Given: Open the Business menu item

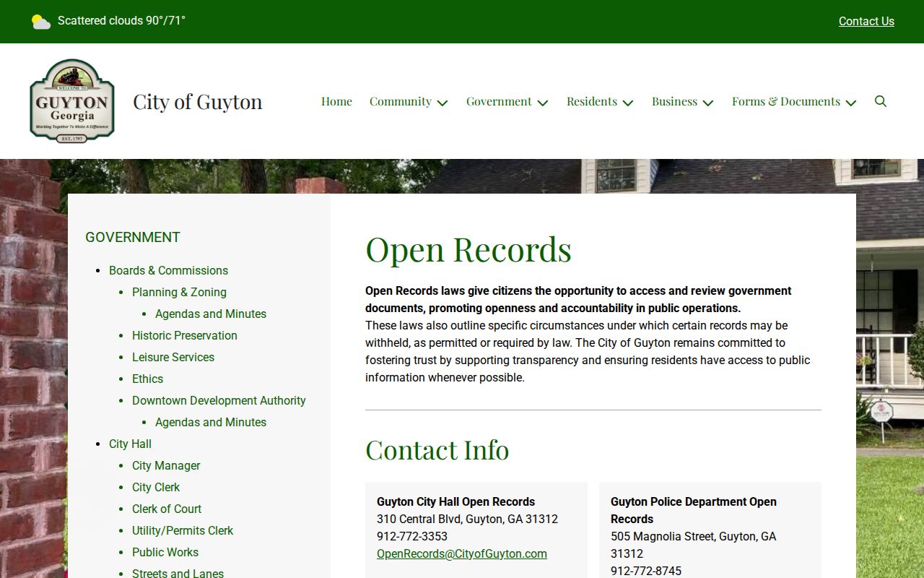Looking at the screenshot, I should click(674, 101).
